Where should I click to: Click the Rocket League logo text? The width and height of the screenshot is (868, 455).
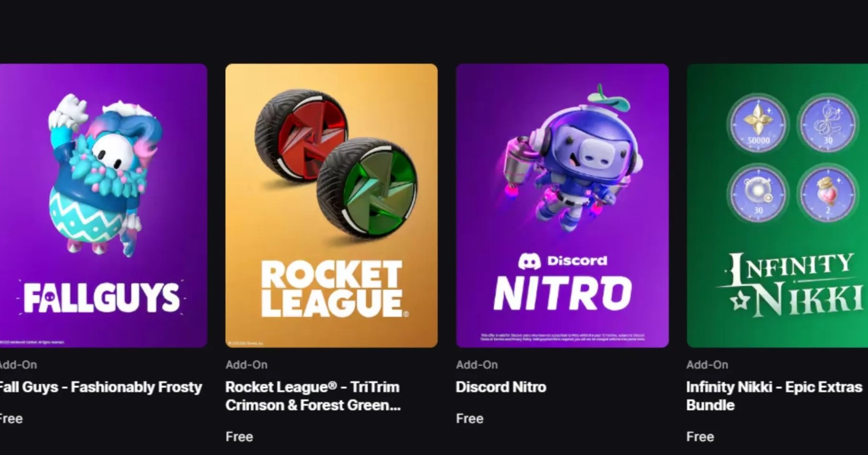332,288
